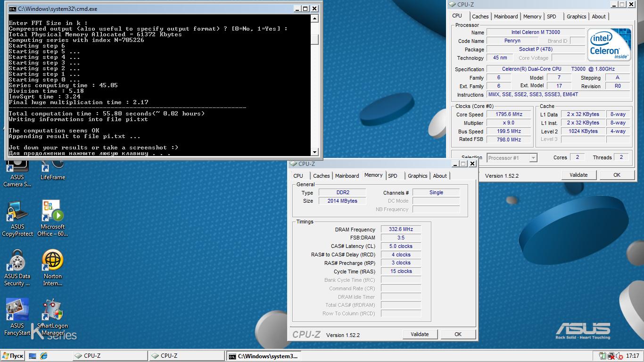The height and width of the screenshot is (362, 644).
Task: Launch Norton Internet Security shortcut
Action: [x=52, y=268]
